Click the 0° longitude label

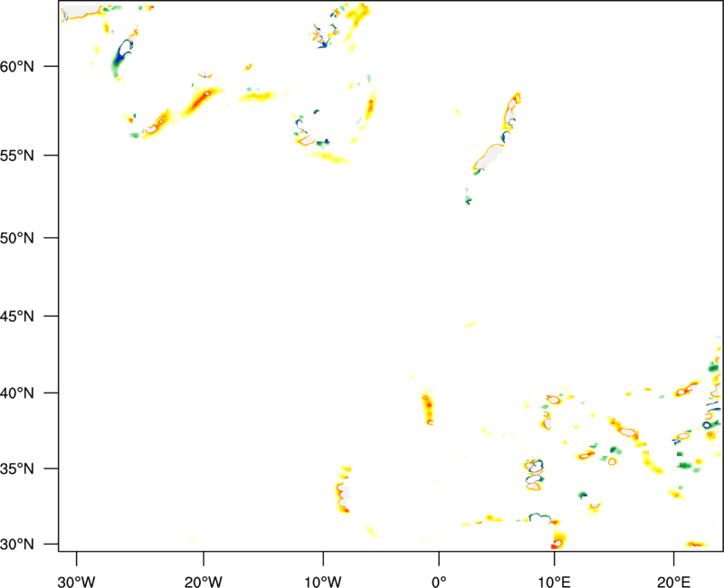[439, 582]
